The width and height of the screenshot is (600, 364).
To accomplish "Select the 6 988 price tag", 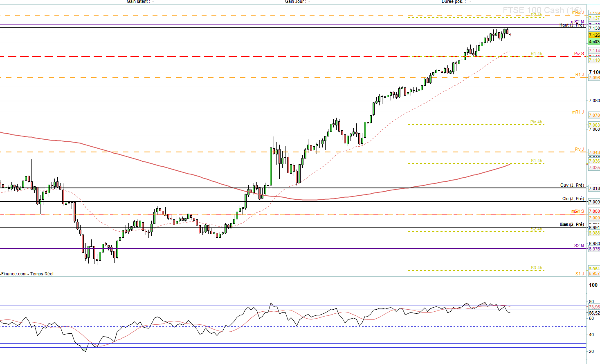I will coord(594,233).
